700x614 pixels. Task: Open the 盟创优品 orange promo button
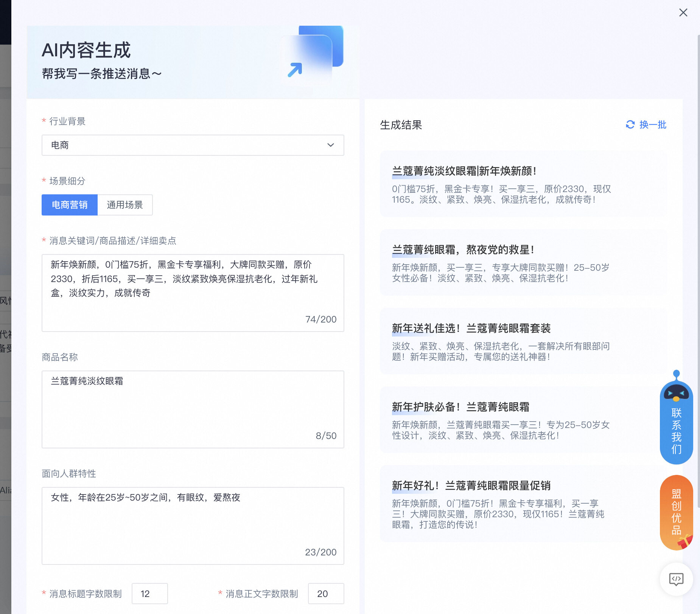(x=676, y=513)
